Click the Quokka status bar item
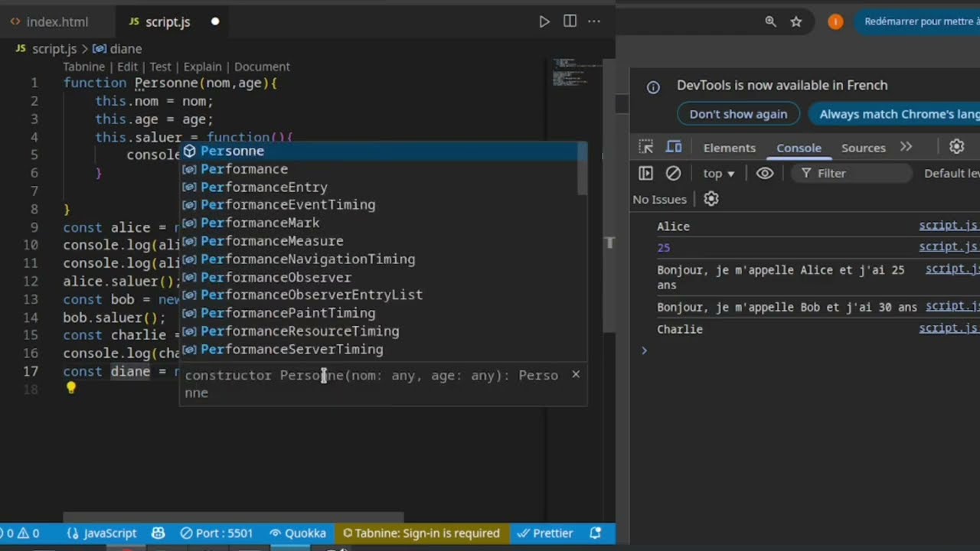The height and width of the screenshot is (551, 980). [x=298, y=533]
